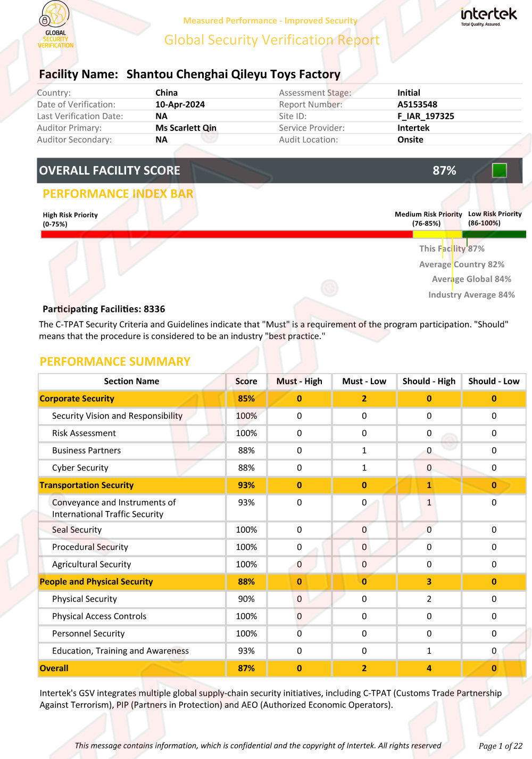Viewport: 532px width, 759px height.
Task: Click the 87% overall facility score
Action: pyautogui.click(x=444, y=170)
